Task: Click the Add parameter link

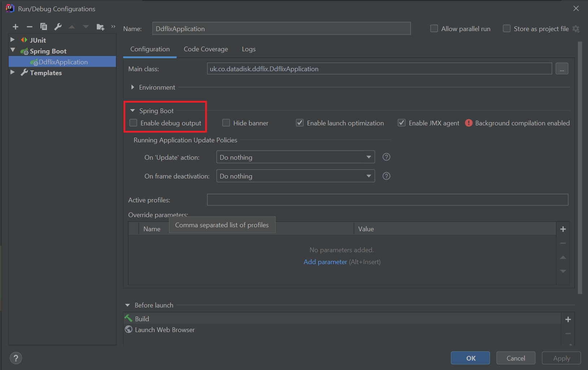Action: pyautogui.click(x=325, y=262)
